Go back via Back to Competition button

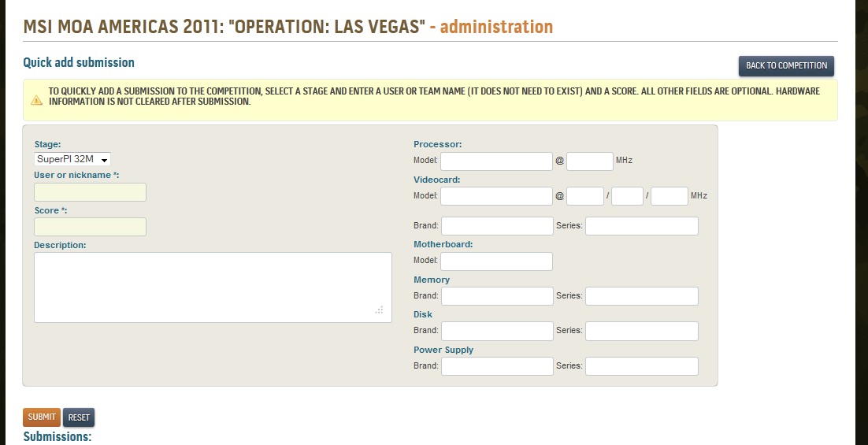tap(786, 66)
